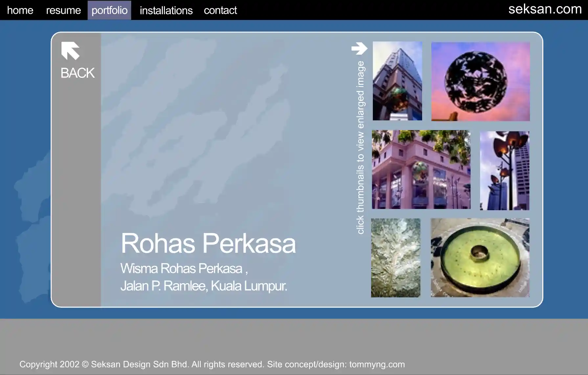Image resolution: width=588 pixels, height=375 pixels.
Task: Enlarge the white foliage texture thumbnail
Action: click(396, 258)
